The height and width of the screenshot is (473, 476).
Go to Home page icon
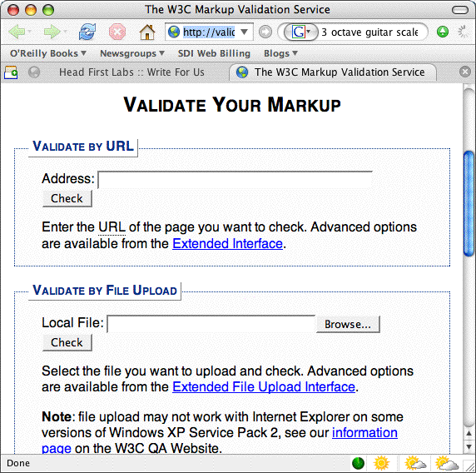tap(147, 32)
